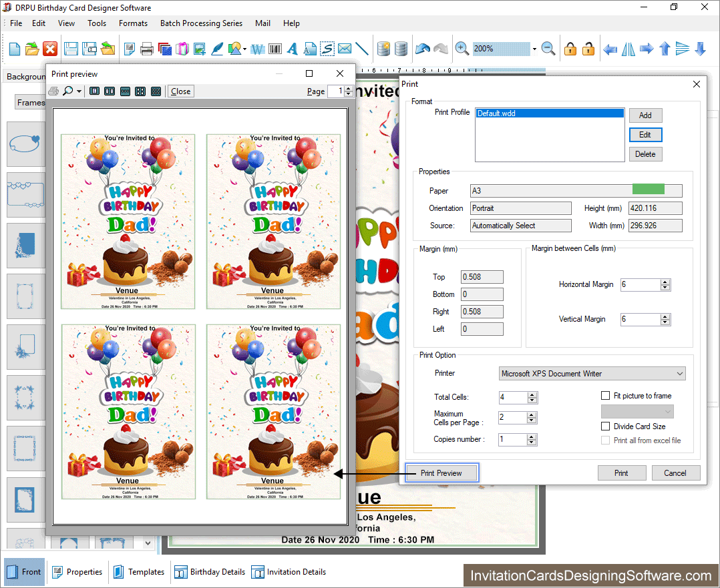This screenshot has height=588, width=720.
Task: Click the blue left arrow align icon
Action: (x=610, y=49)
